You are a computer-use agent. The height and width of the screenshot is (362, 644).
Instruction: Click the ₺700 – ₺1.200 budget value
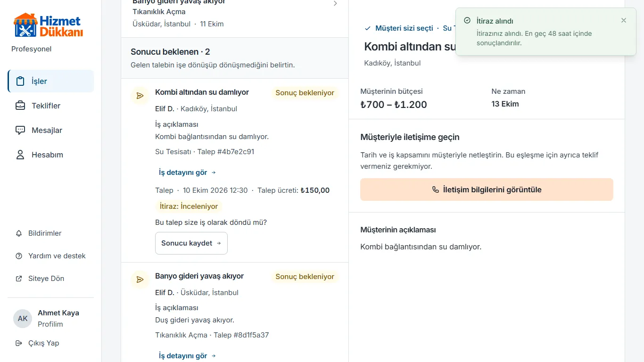click(x=394, y=105)
